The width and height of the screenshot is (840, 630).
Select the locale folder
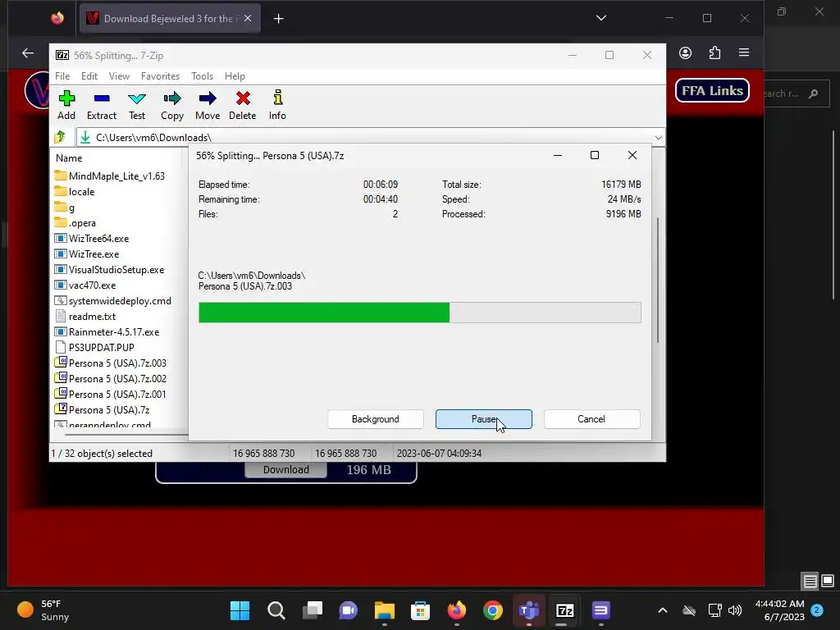coord(75,191)
